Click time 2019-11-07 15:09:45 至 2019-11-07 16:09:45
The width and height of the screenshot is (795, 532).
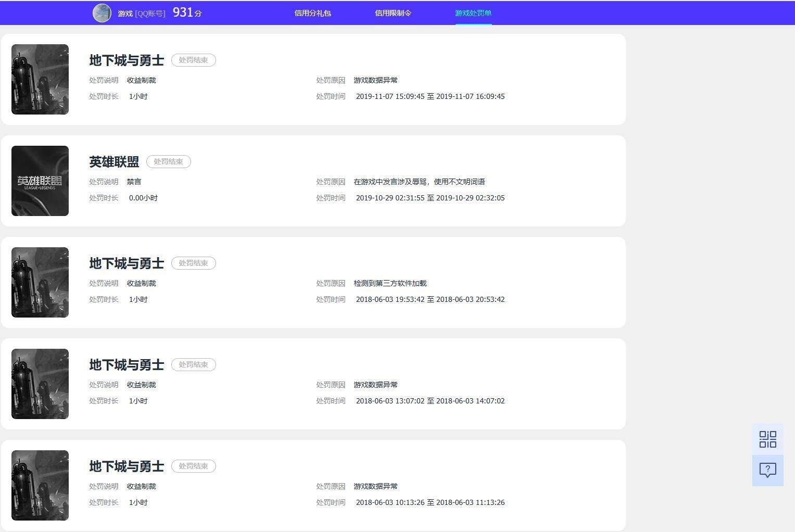coord(430,96)
